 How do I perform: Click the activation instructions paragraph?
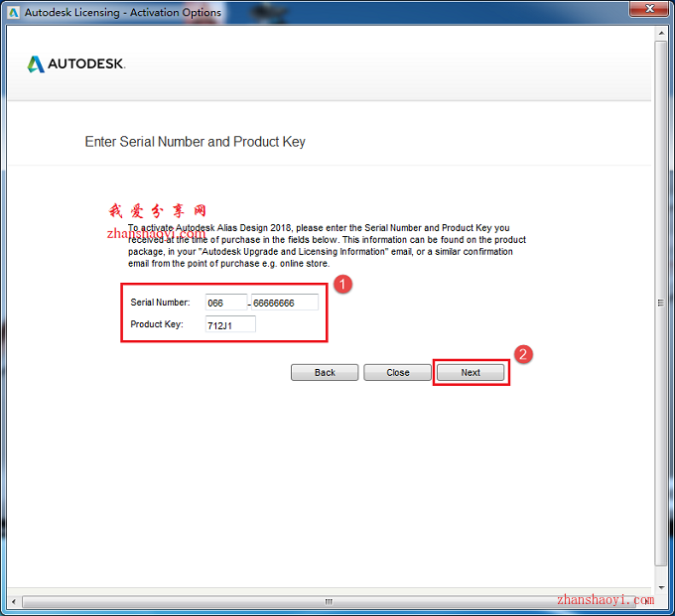[328, 246]
